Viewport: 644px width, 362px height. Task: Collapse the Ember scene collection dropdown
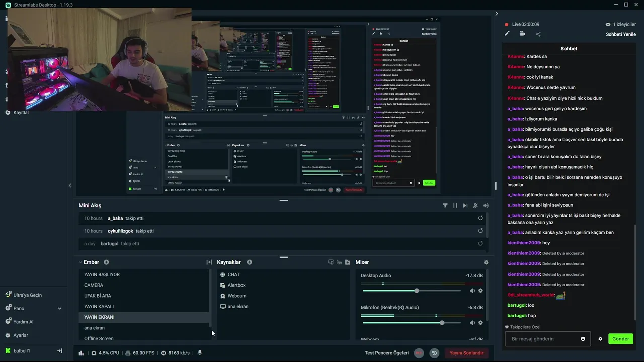coord(80,262)
